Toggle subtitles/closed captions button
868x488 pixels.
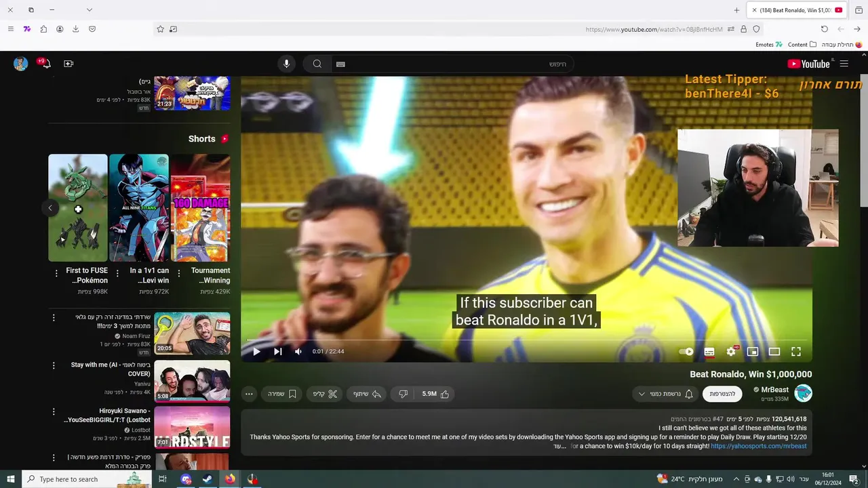(709, 352)
